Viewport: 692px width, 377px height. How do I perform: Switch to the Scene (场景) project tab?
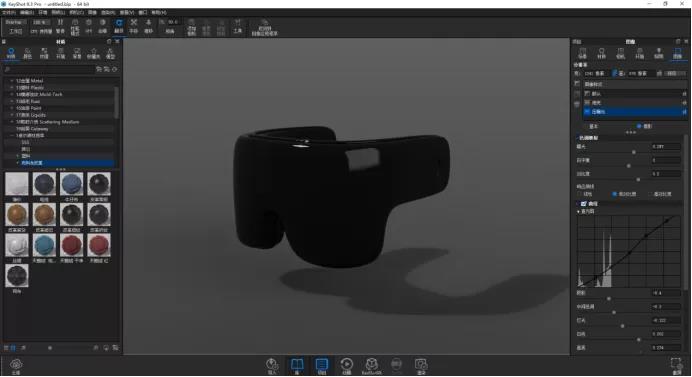(x=583, y=53)
